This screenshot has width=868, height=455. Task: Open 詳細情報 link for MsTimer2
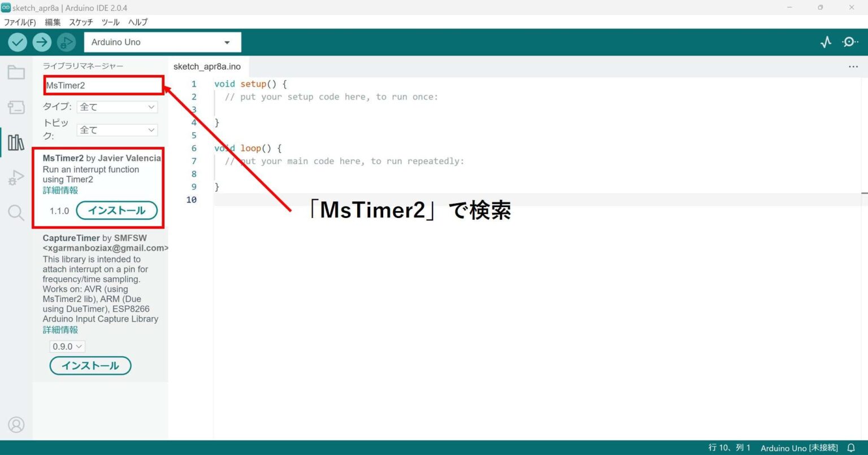pos(59,190)
